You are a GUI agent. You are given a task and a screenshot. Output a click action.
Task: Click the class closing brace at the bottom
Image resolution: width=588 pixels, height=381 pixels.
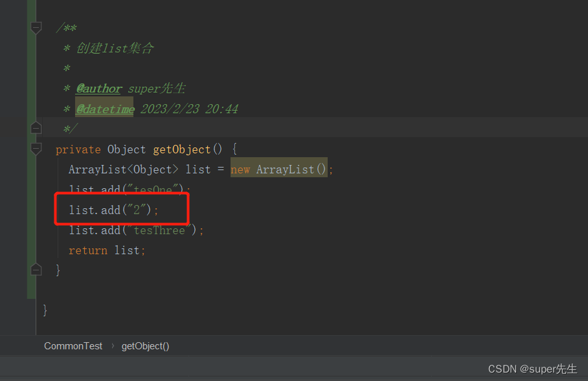click(x=45, y=310)
